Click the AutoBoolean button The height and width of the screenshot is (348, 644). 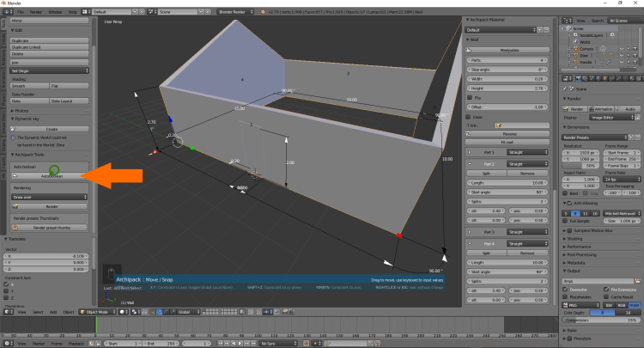click(x=52, y=175)
